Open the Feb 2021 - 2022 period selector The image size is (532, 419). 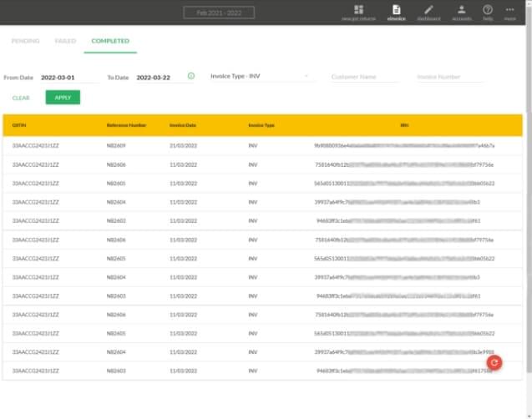click(218, 13)
